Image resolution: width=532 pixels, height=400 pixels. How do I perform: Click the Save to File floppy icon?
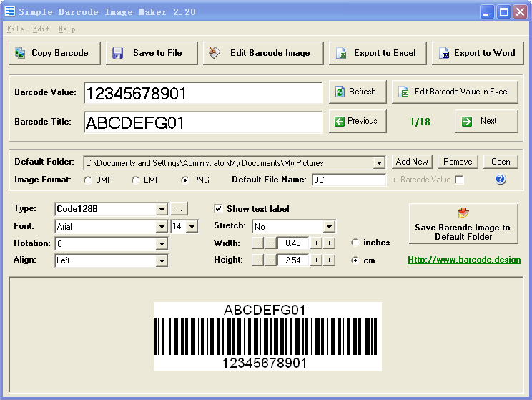pos(118,54)
